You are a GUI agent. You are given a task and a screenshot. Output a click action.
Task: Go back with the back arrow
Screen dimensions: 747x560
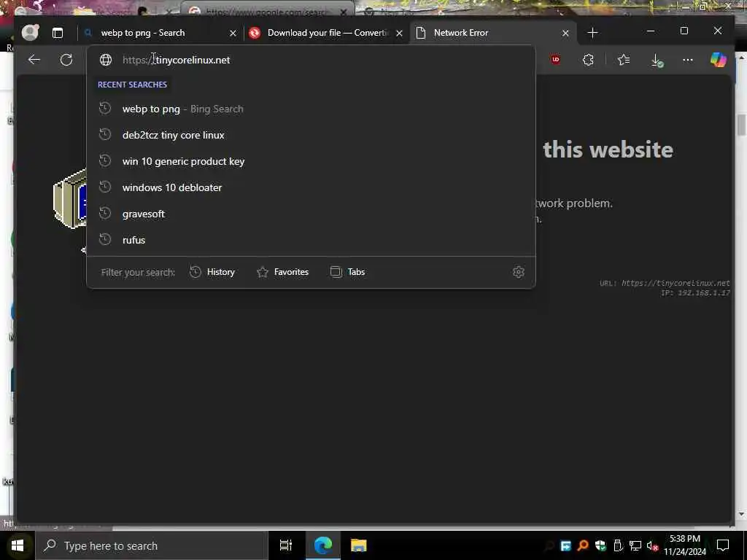[34, 60]
